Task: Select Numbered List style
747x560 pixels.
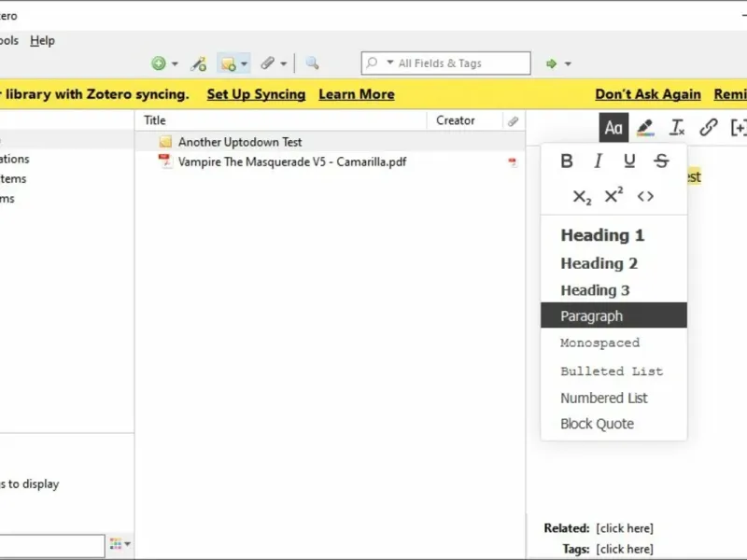Action: click(613, 399)
